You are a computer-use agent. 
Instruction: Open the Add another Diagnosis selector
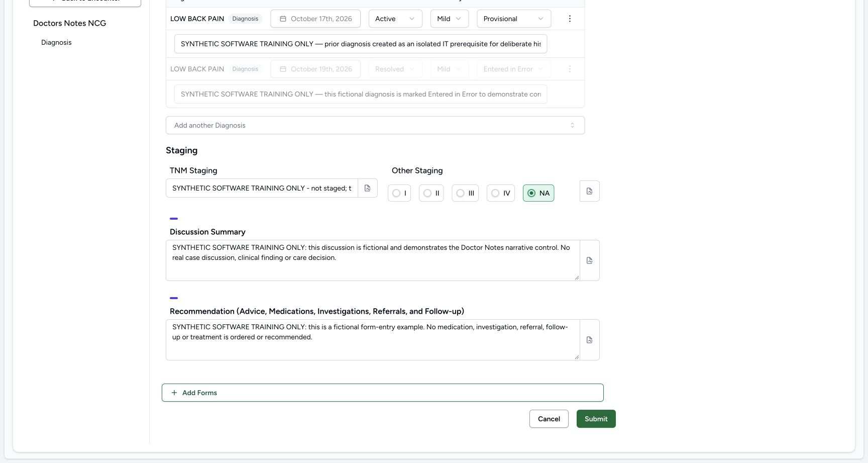tap(375, 125)
